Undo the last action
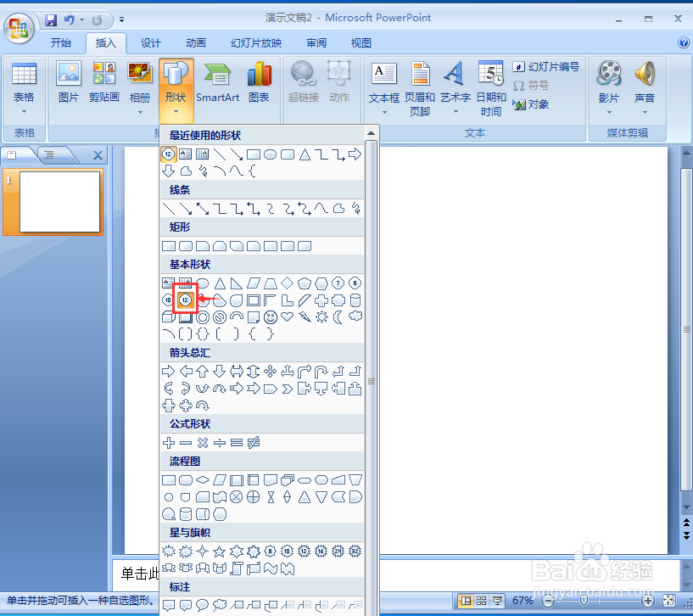The width and height of the screenshot is (693, 616). pyautogui.click(x=69, y=20)
